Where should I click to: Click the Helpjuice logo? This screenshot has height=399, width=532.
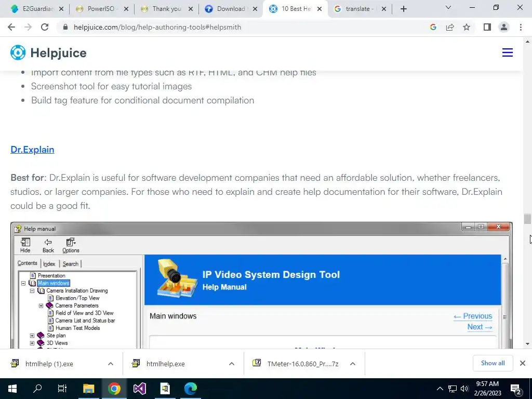(x=48, y=53)
